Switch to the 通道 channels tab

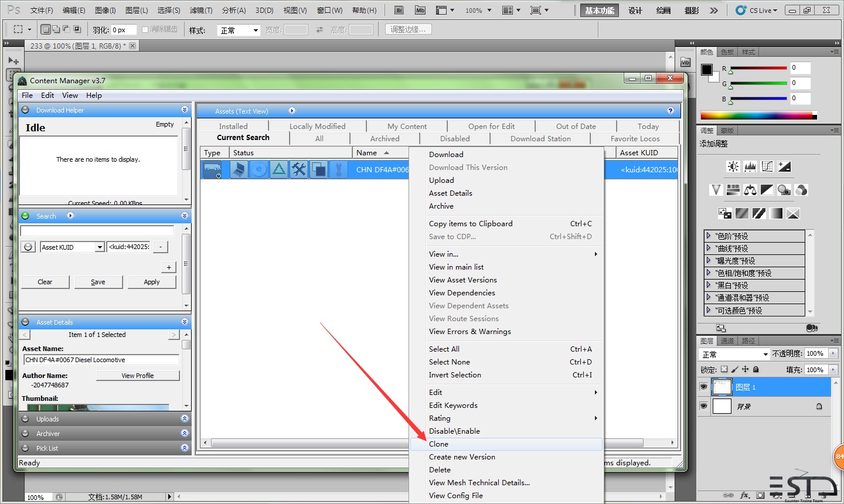(727, 341)
